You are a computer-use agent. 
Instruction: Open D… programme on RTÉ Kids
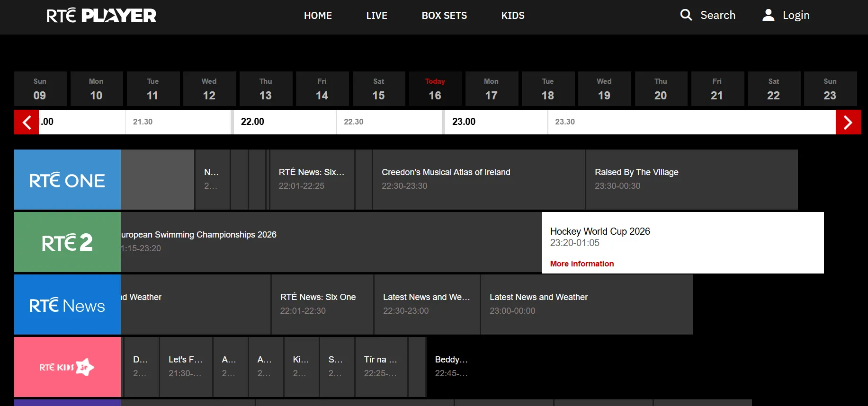coord(142,367)
